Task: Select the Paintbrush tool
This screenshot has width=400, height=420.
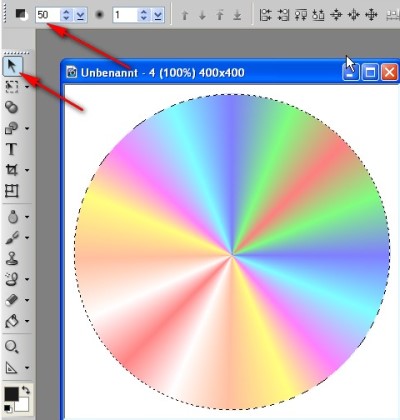Action: click(x=12, y=237)
